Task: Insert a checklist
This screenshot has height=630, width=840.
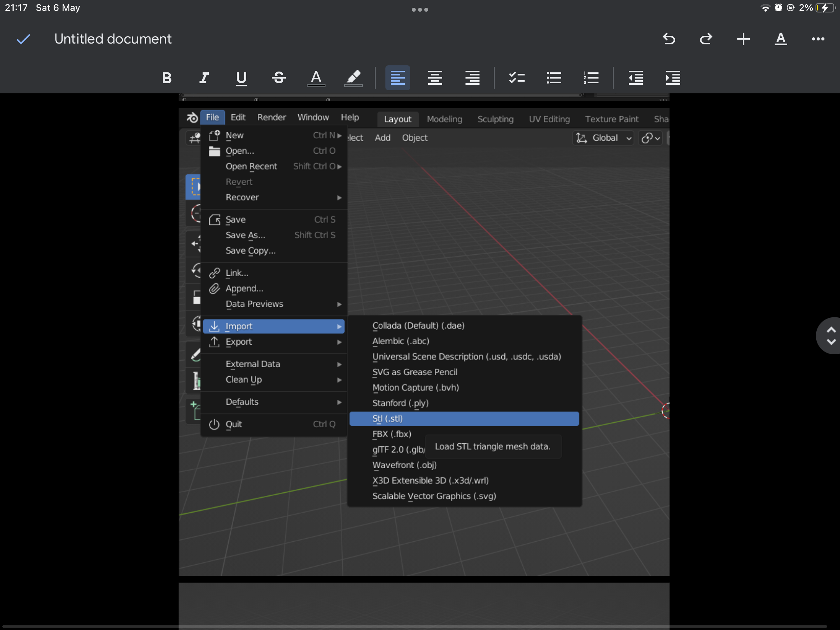Action: (517, 78)
